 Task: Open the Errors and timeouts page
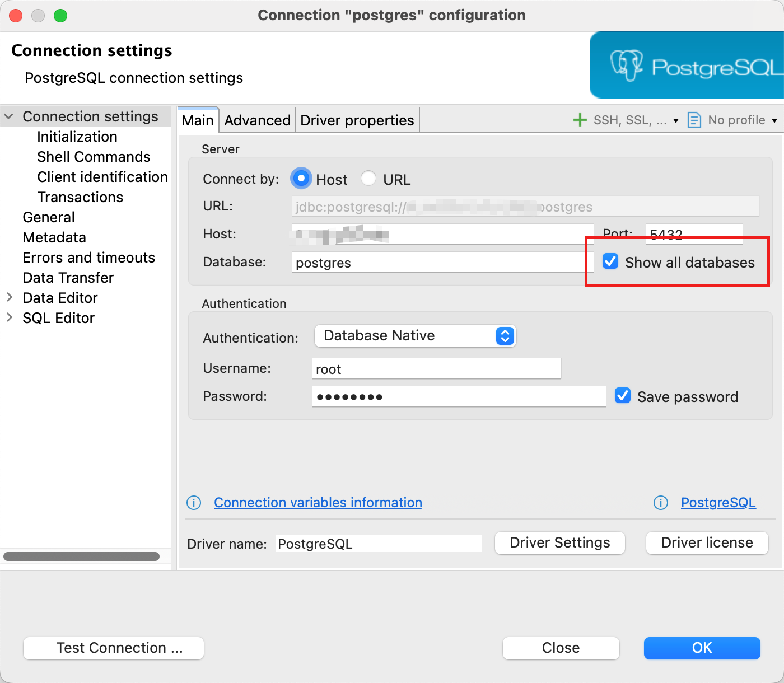[x=89, y=258]
